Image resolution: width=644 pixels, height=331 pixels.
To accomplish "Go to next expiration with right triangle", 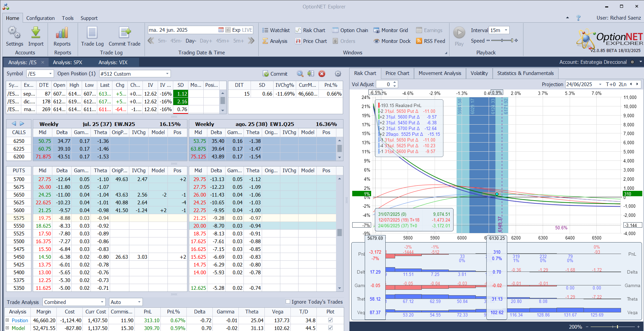I will click(x=22, y=124).
